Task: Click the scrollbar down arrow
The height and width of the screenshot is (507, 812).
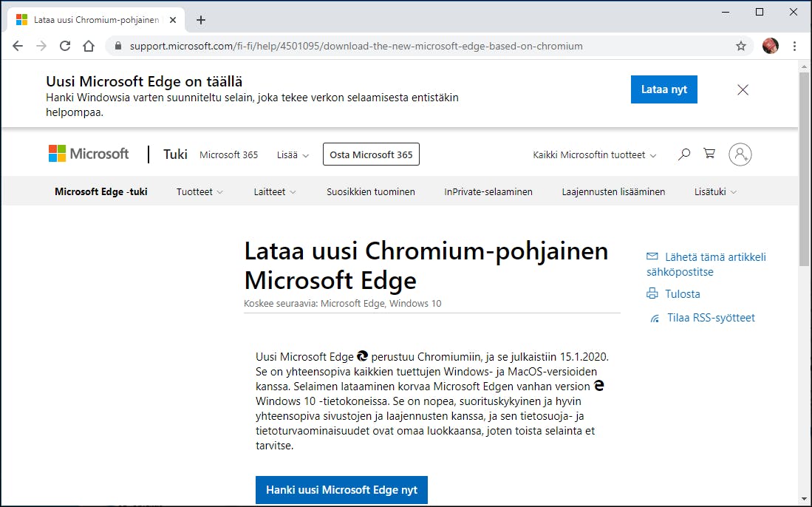Action: click(804, 500)
